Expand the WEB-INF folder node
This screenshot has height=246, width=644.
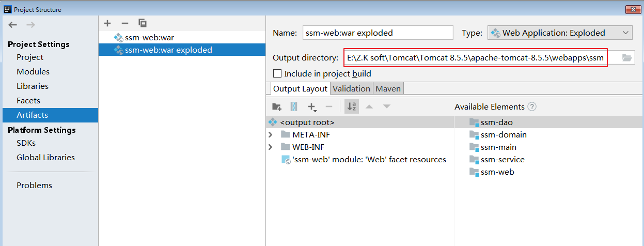(270, 147)
